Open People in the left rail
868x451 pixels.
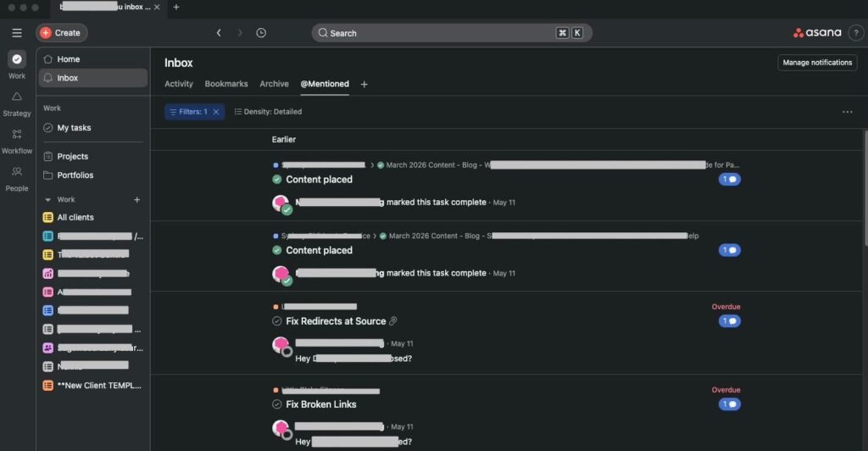click(x=17, y=179)
